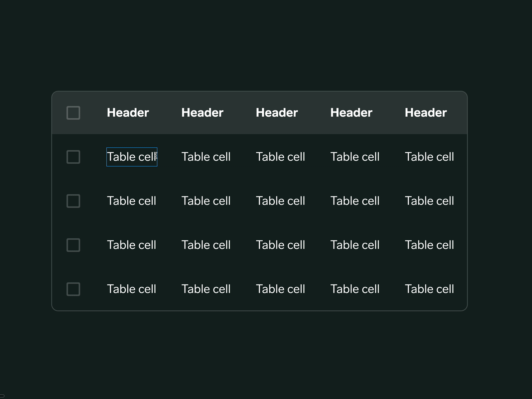Select third row, fourth column Table cell
Screen dimensions: 532x399
pyautogui.click(x=355, y=245)
